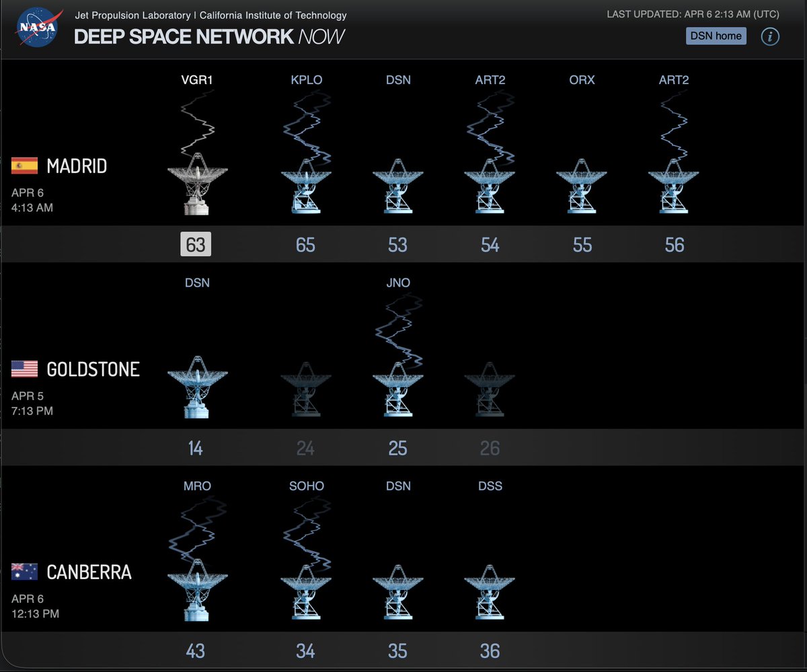Select Canberra antenna dish 43
The width and height of the screenshot is (807, 672).
(197, 590)
